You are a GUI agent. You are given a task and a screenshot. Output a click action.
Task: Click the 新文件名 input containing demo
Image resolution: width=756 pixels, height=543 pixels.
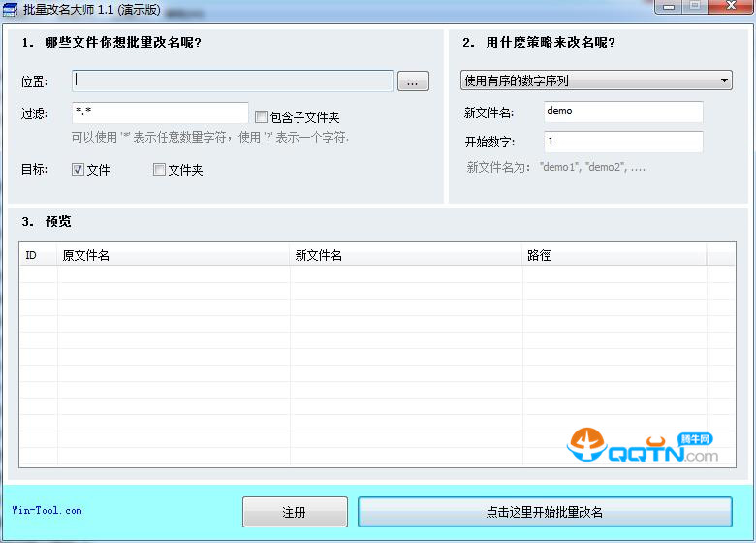tap(622, 112)
